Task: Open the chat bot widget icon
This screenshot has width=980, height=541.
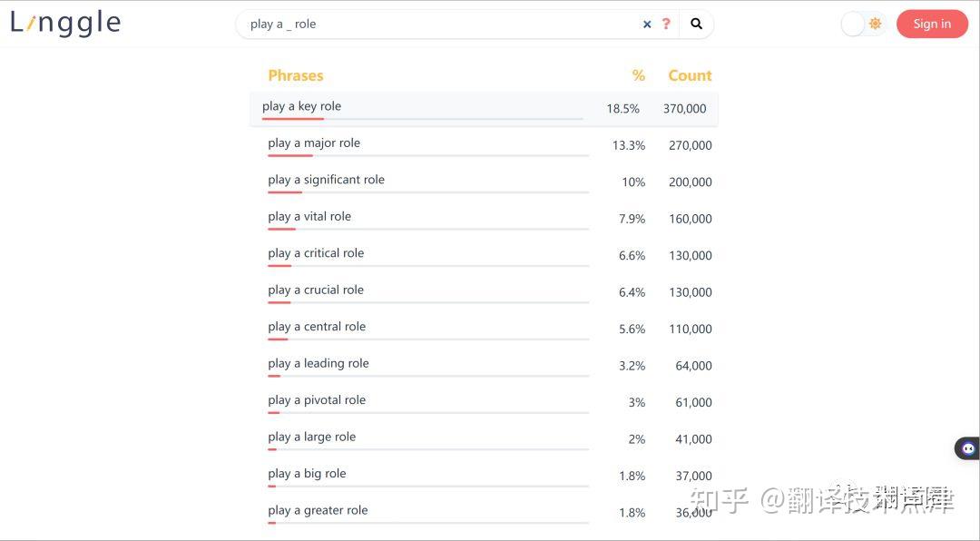Action: coord(968,448)
